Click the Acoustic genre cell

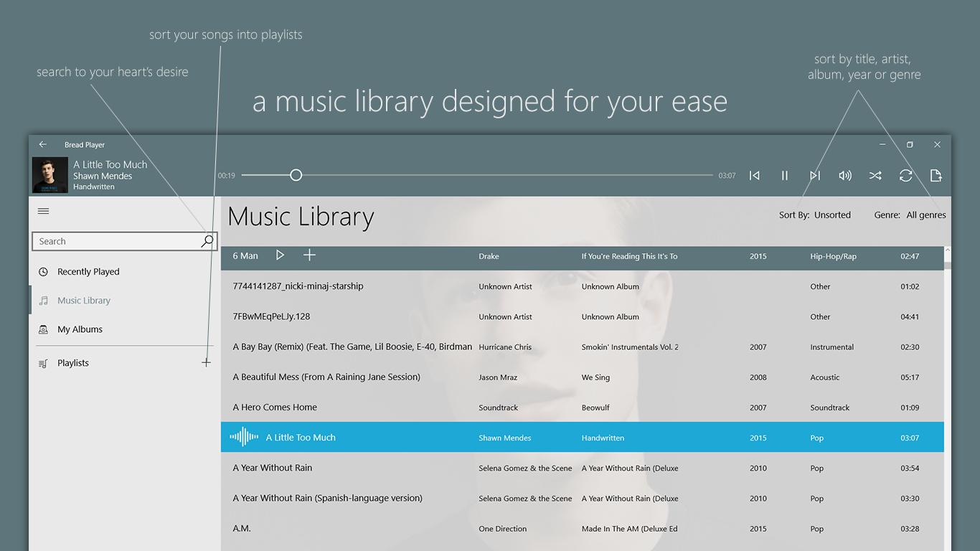(824, 377)
